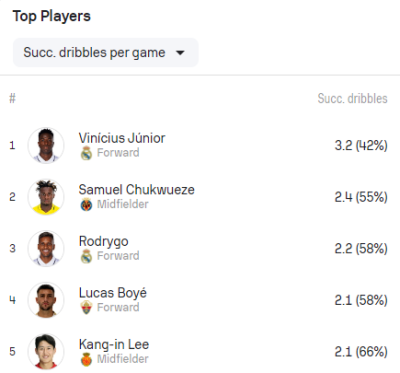Image resolution: width=400 pixels, height=373 pixels.
Task: Open the Samuel Chukwueze name link
Action: coord(137,189)
